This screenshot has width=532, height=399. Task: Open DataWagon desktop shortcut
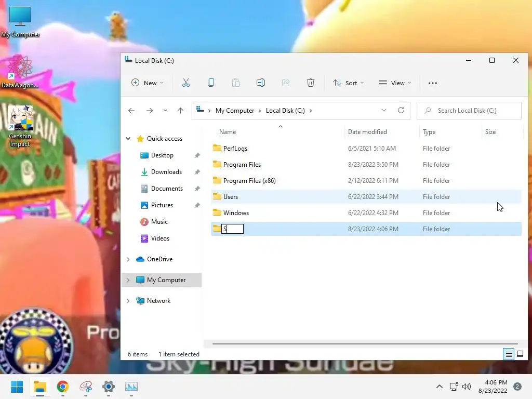pos(20,72)
